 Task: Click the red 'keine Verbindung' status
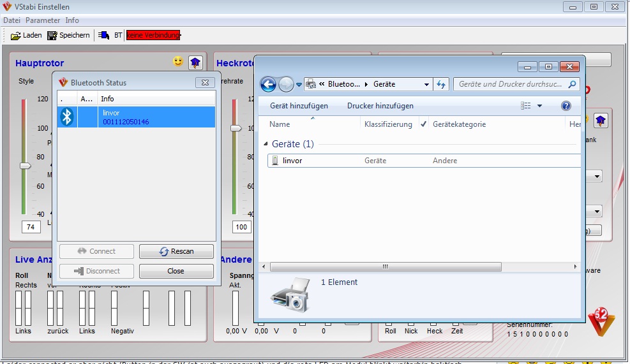[153, 35]
